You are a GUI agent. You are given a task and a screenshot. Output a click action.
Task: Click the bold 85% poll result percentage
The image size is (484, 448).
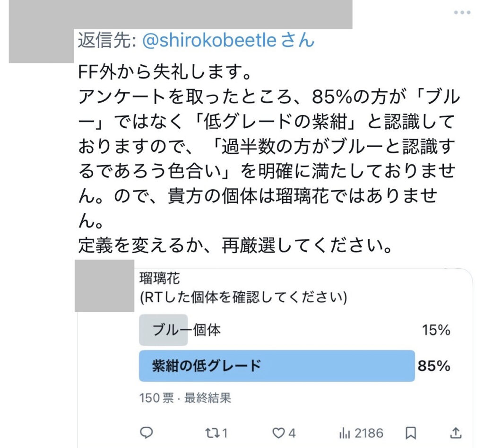click(433, 366)
